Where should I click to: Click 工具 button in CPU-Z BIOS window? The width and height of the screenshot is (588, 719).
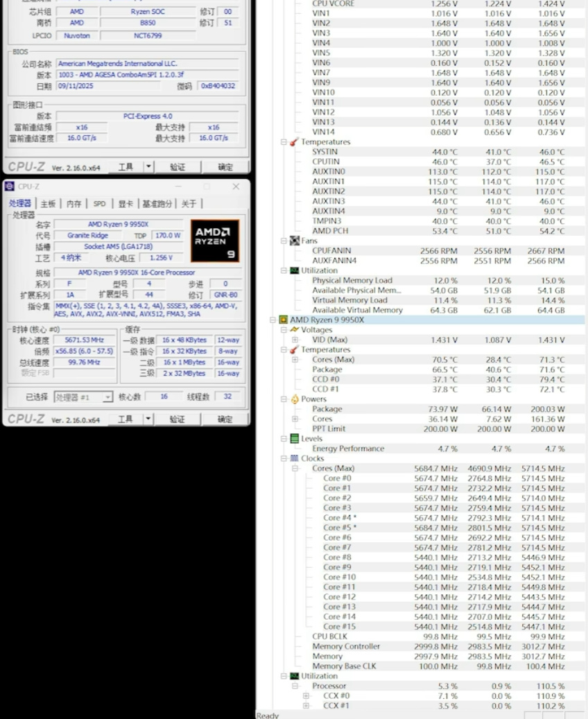click(x=126, y=167)
